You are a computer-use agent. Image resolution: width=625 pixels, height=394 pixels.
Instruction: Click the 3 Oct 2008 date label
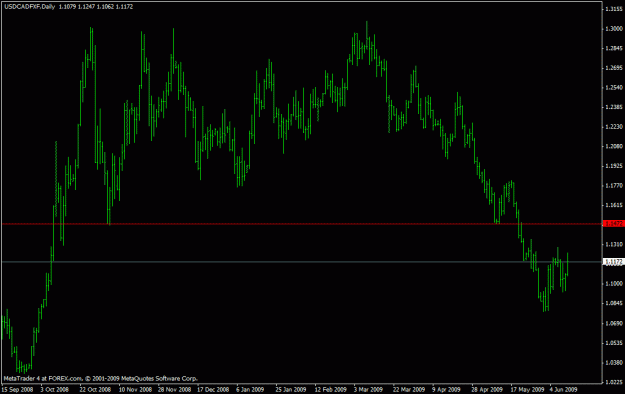click(55, 389)
